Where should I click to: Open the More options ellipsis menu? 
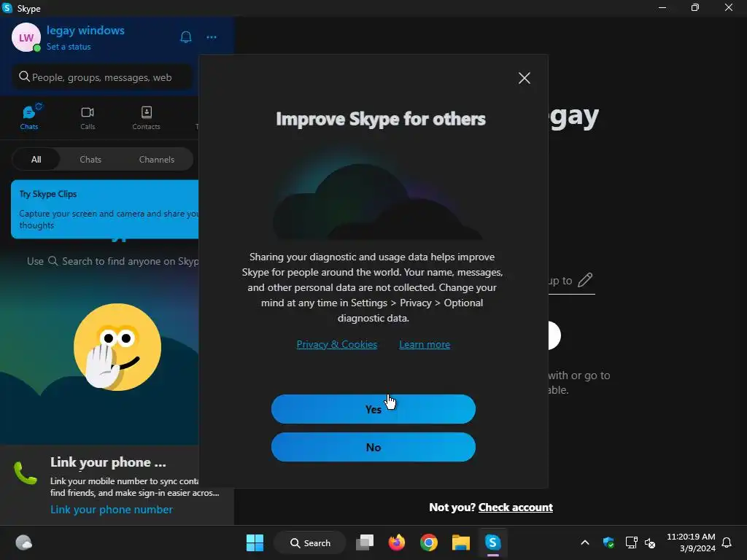click(x=212, y=37)
